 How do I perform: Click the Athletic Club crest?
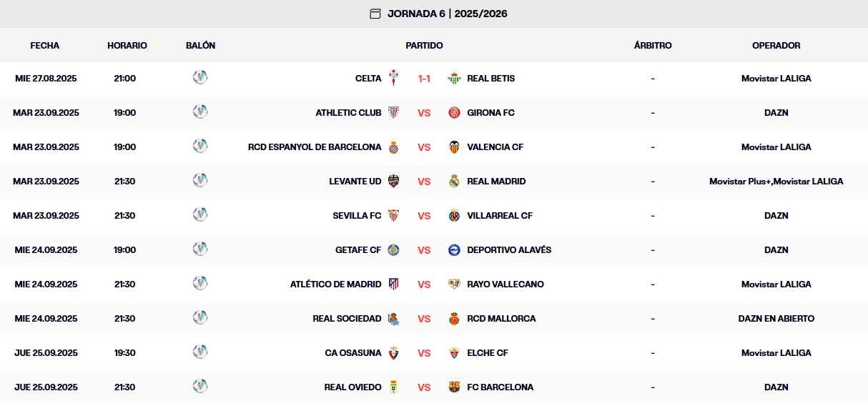[x=393, y=112]
